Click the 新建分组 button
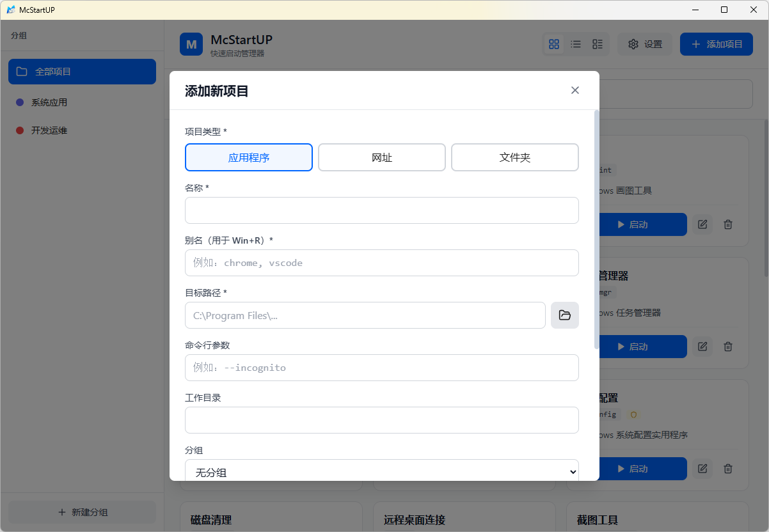The width and height of the screenshot is (769, 532). tap(82, 512)
